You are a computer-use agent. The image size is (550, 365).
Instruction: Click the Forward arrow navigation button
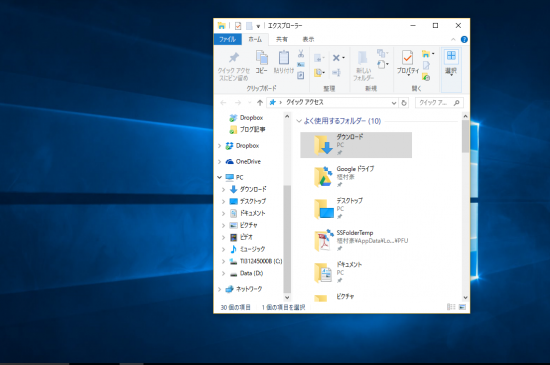[238, 103]
